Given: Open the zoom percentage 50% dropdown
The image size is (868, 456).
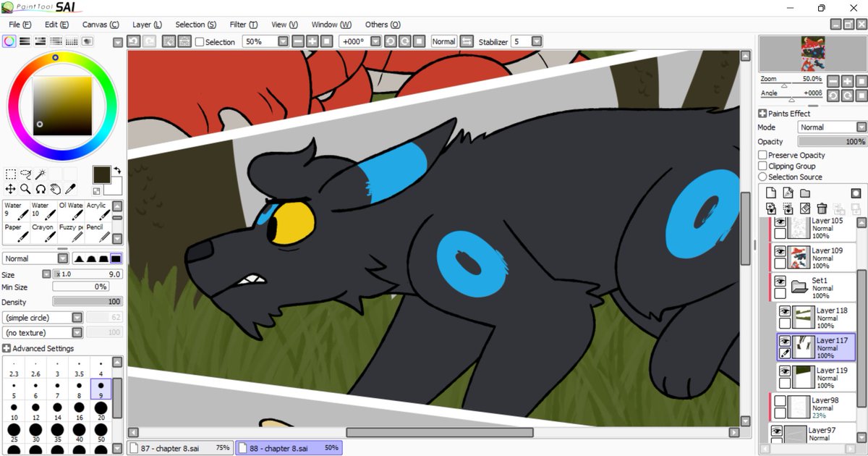Looking at the screenshot, I should (283, 42).
